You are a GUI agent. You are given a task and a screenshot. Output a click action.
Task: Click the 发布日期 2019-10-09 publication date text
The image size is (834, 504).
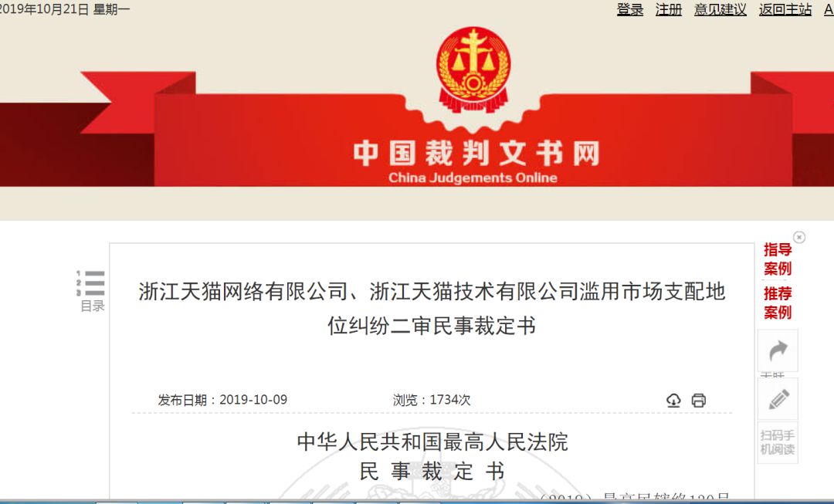click(x=222, y=400)
